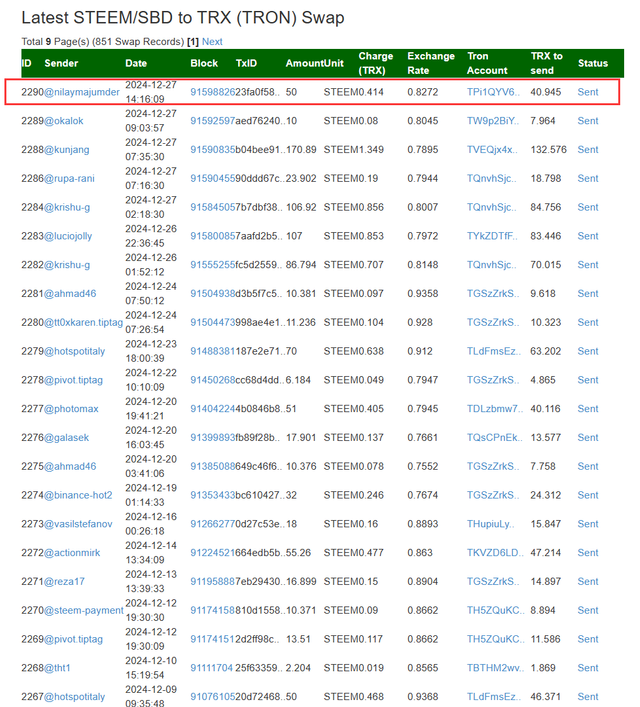Open @hotspotitaly link in row 2279
This screenshot has height=707, width=640.
point(74,351)
